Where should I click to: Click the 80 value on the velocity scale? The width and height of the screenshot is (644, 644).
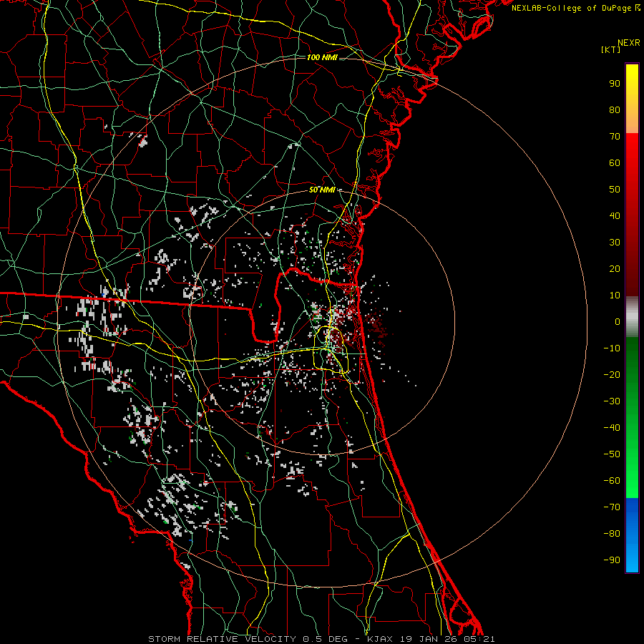615,110
